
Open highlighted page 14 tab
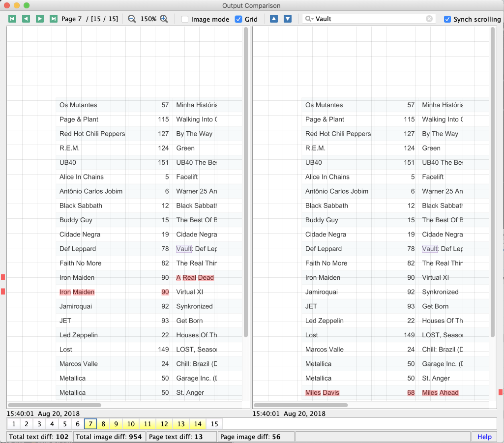(x=198, y=424)
